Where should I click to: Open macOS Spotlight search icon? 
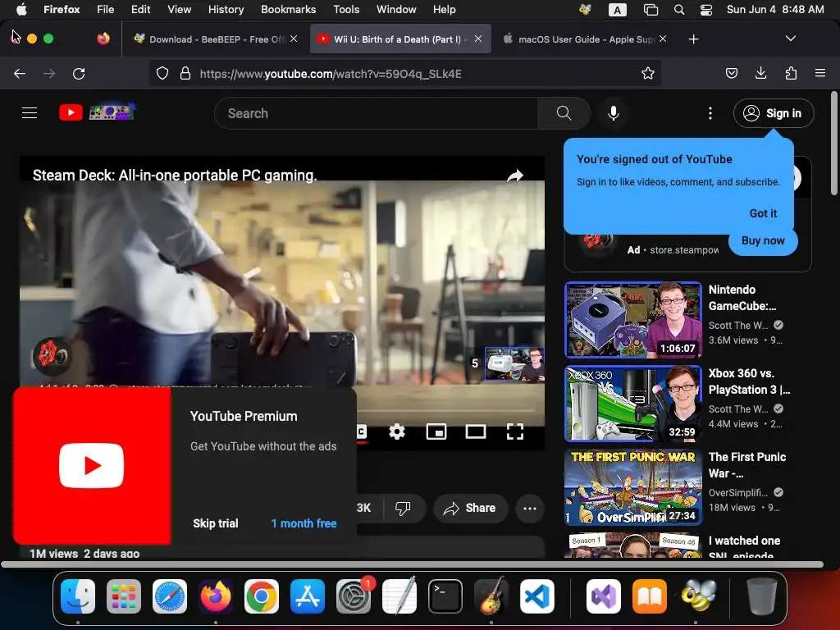[x=678, y=10]
